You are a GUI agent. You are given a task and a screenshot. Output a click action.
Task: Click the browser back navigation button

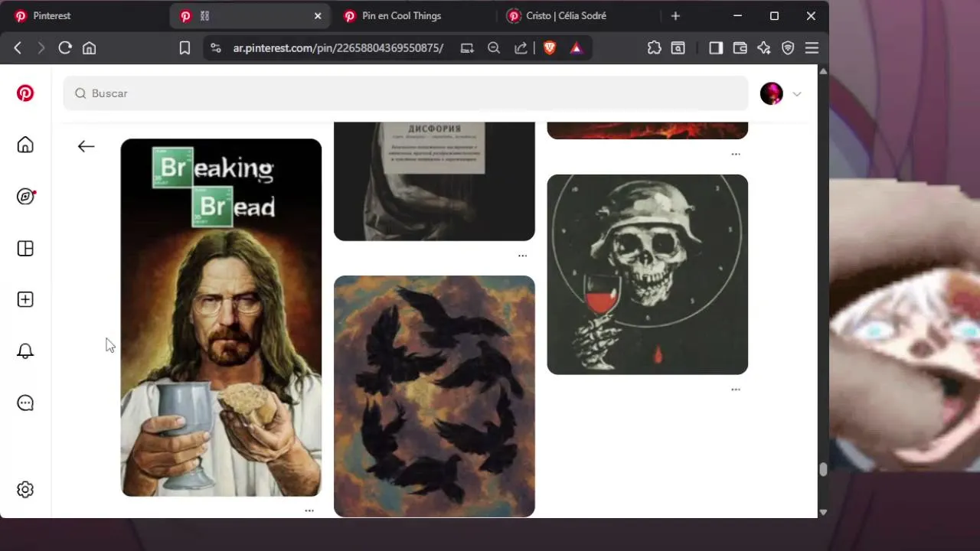(18, 48)
